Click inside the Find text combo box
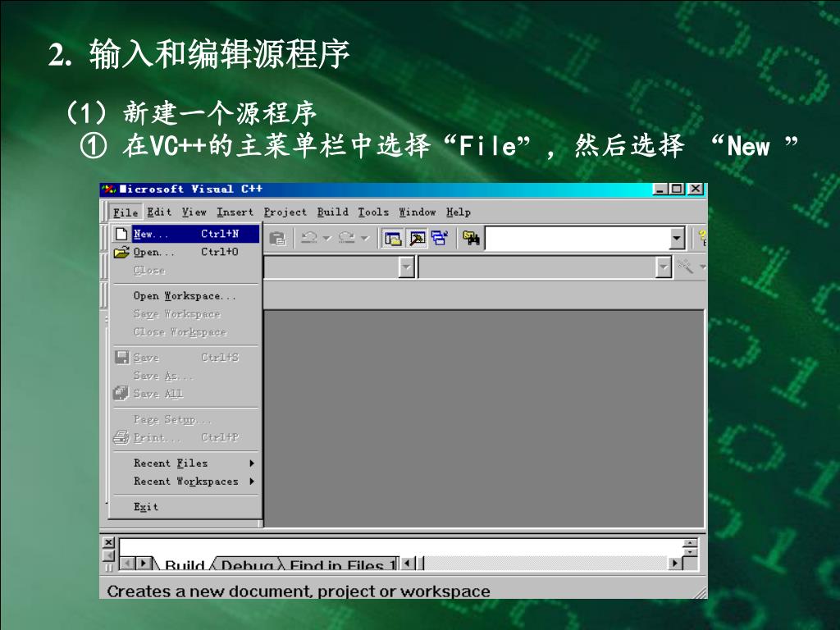Viewport: 840px width, 630px height. tap(577, 239)
